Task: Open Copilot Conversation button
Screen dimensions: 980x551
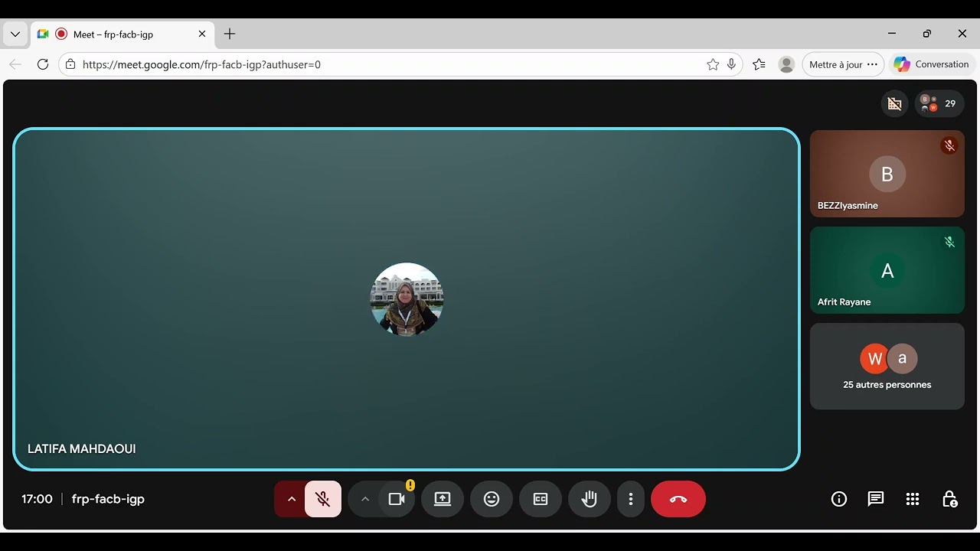Action: [932, 64]
